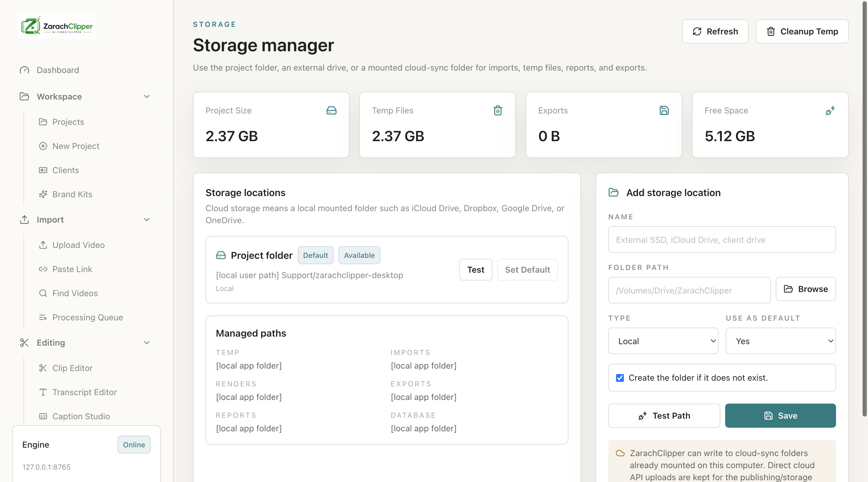This screenshot has width=868, height=482.
Task: Open the Use As Default dropdown
Action: tap(780, 341)
